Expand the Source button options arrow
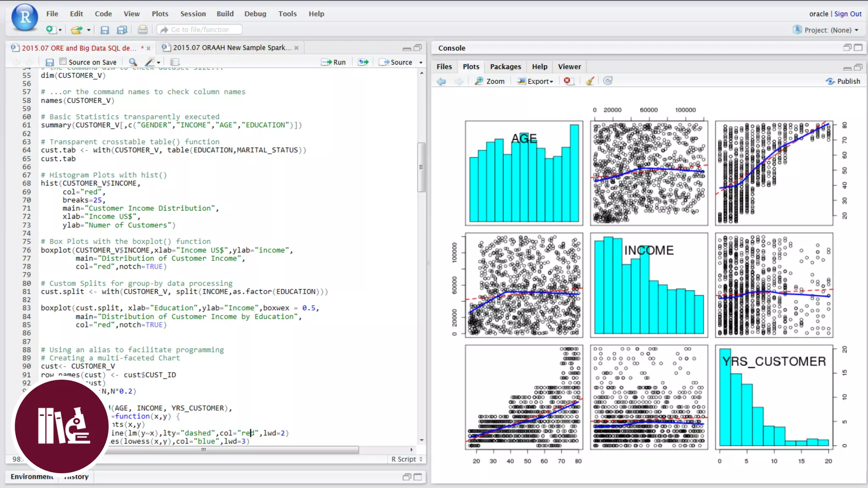The width and height of the screenshot is (868, 488). pos(421,62)
